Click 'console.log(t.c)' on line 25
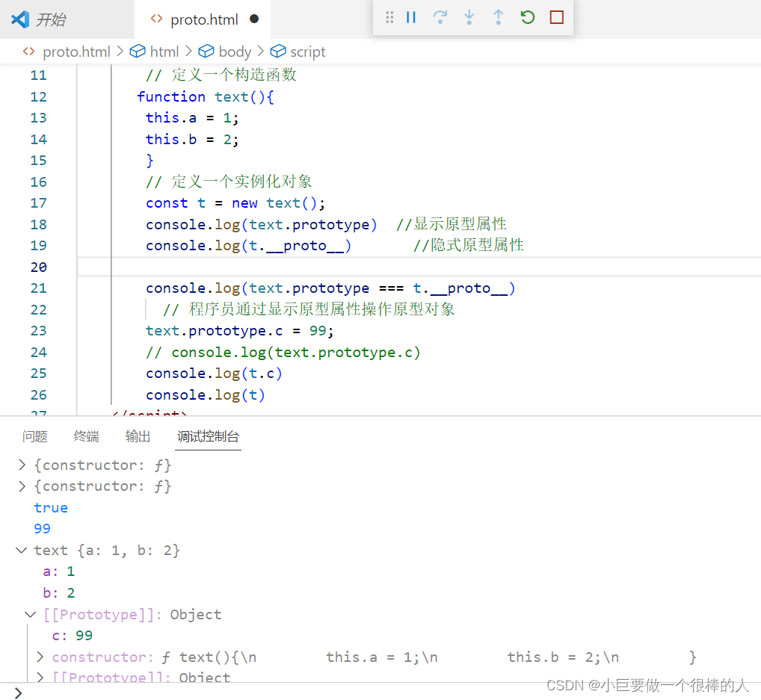 214,374
